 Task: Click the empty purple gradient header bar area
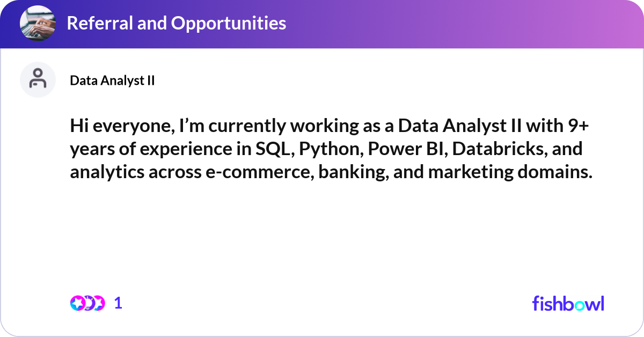pyautogui.click(x=462, y=23)
